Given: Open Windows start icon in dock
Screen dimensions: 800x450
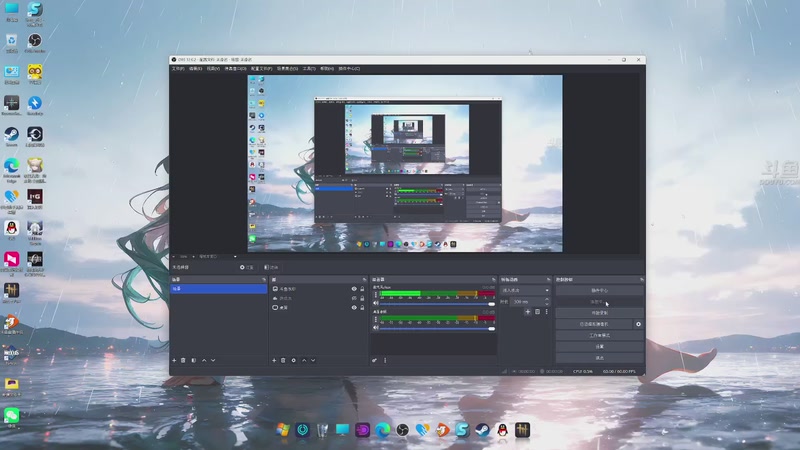Looking at the screenshot, I should pos(283,430).
